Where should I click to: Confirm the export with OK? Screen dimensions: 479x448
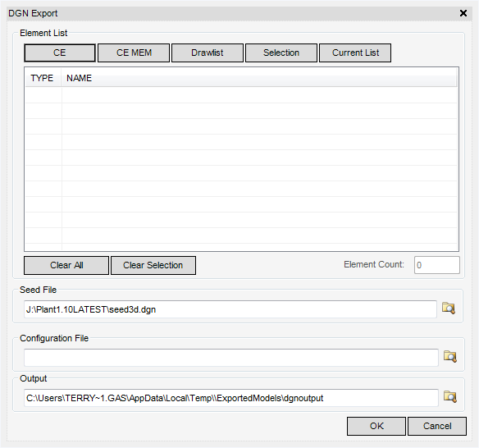pyautogui.click(x=376, y=426)
